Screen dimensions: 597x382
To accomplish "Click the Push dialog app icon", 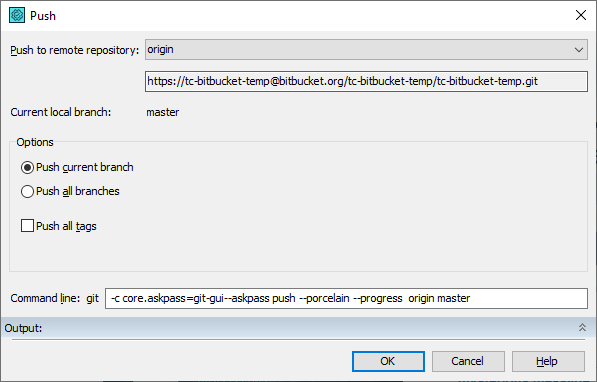I will pos(17,16).
